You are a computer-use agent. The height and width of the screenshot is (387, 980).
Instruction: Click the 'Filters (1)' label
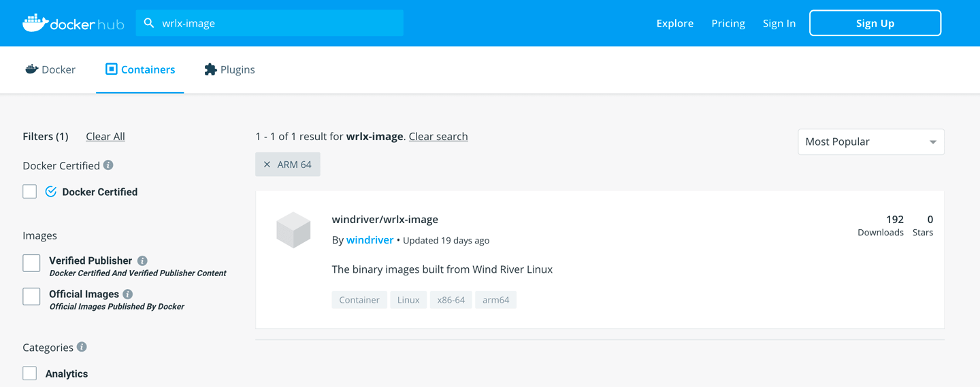click(x=46, y=136)
